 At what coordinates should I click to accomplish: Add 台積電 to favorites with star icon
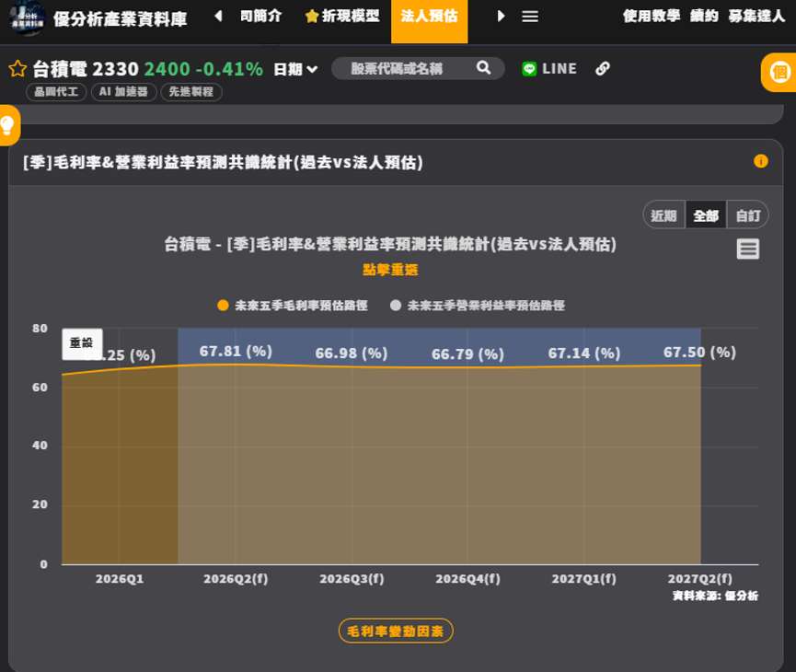point(17,68)
